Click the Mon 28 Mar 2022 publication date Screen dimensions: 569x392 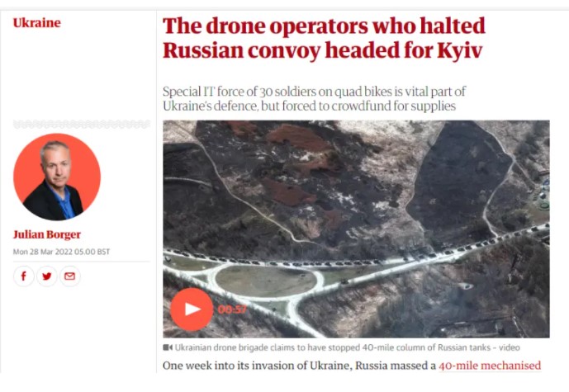click(61, 252)
